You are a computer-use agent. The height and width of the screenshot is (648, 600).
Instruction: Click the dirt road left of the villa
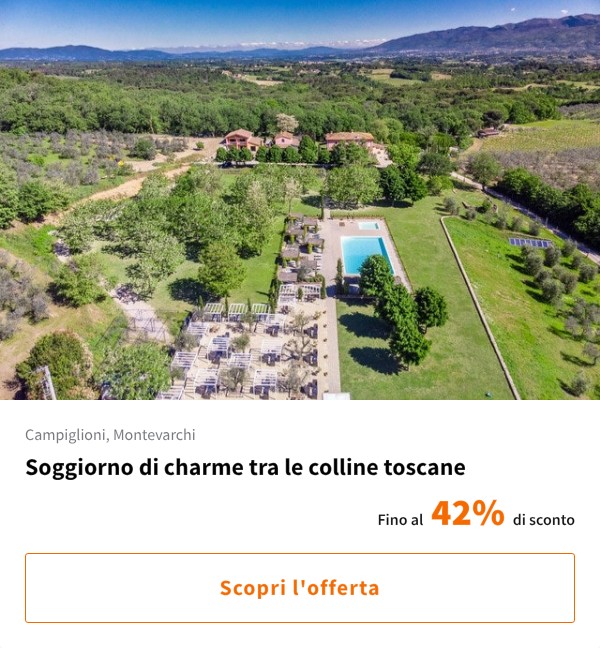click(120, 188)
